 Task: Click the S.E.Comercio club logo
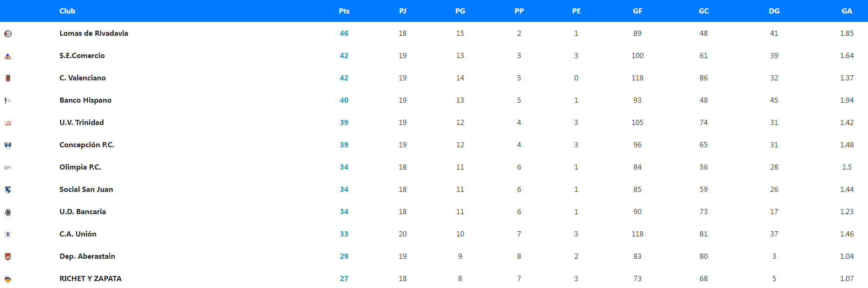8,56
